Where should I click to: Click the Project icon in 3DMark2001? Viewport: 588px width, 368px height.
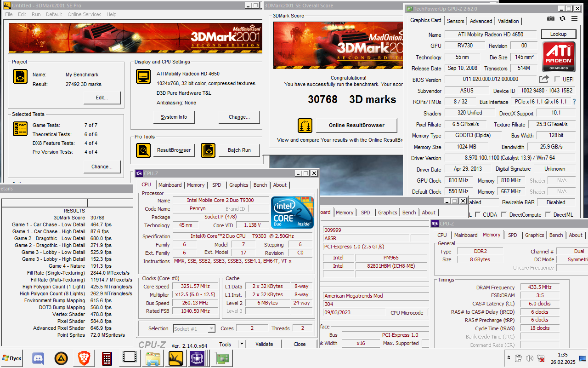point(20,76)
